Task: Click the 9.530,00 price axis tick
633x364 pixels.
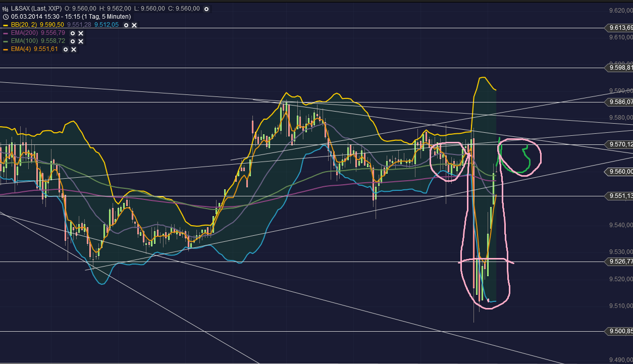Action: [x=621, y=252]
